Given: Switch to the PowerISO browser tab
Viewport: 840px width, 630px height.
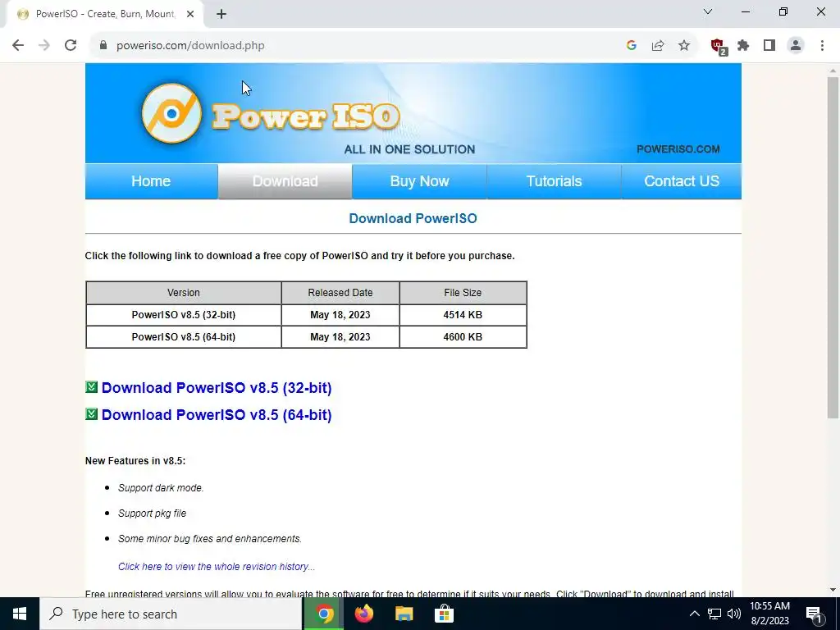Looking at the screenshot, I should pyautogui.click(x=104, y=14).
